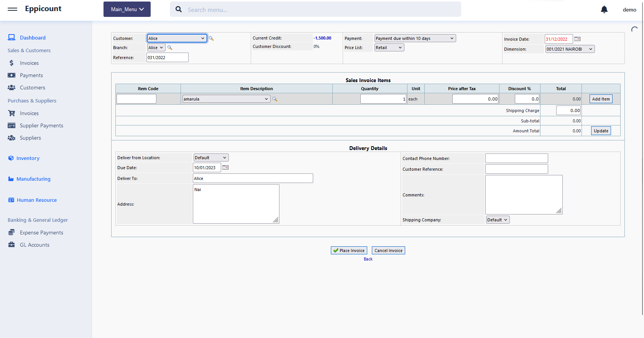The height and width of the screenshot is (338, 644).
Task: Click the cart icon for Purchase Invoices
Action: coord(11,113)
